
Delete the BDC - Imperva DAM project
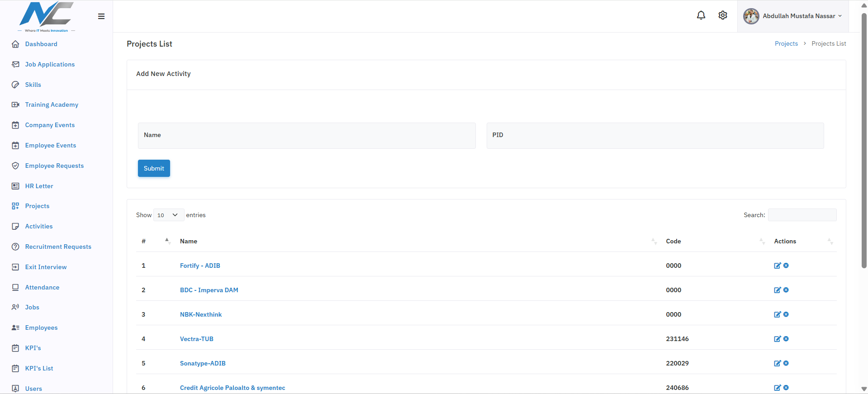786,290
